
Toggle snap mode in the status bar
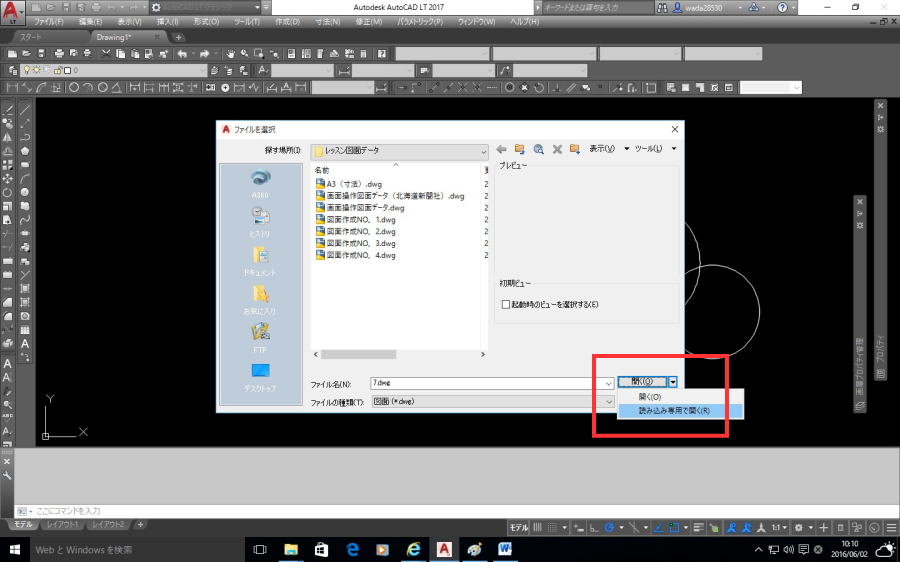tap(551, 528)
